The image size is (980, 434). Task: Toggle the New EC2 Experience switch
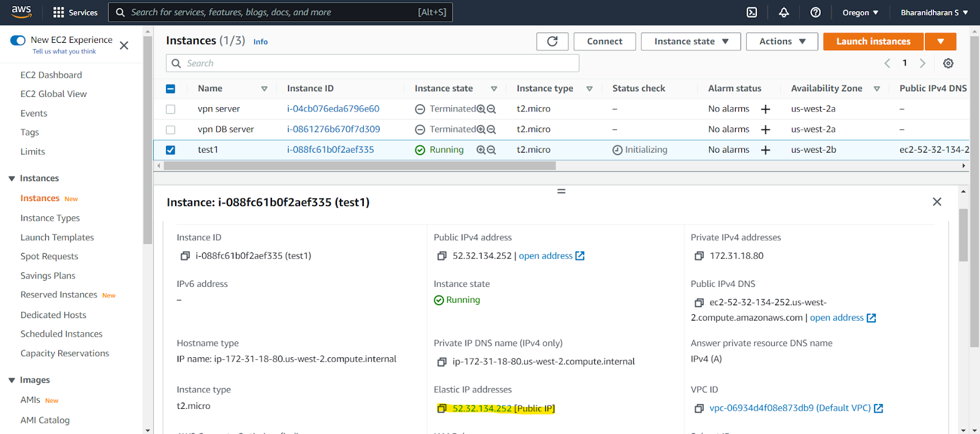point(18,40)
